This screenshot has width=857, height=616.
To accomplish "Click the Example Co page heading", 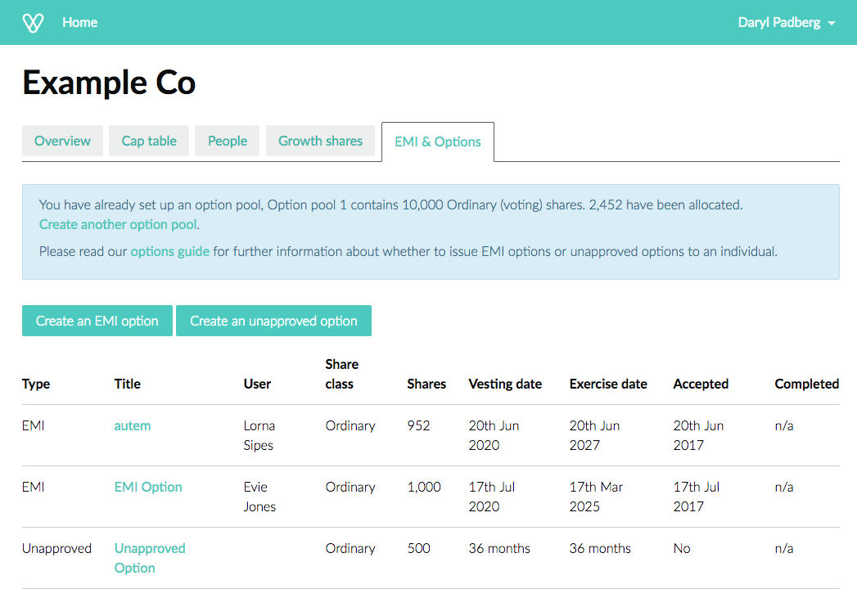I will tap(109, 83).
